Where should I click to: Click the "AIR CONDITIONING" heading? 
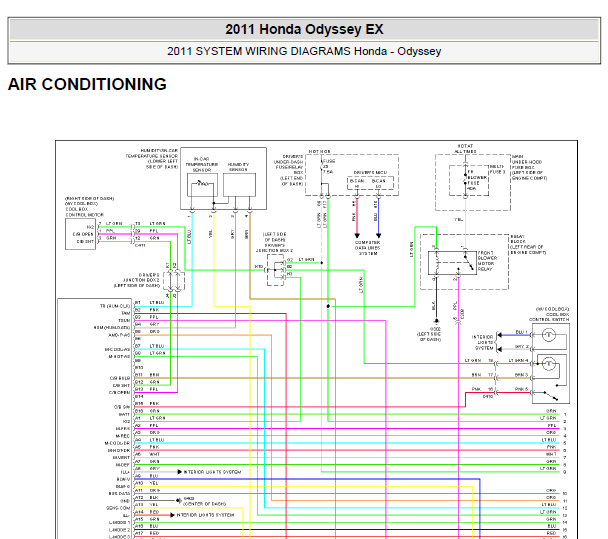tap(87, 84)
